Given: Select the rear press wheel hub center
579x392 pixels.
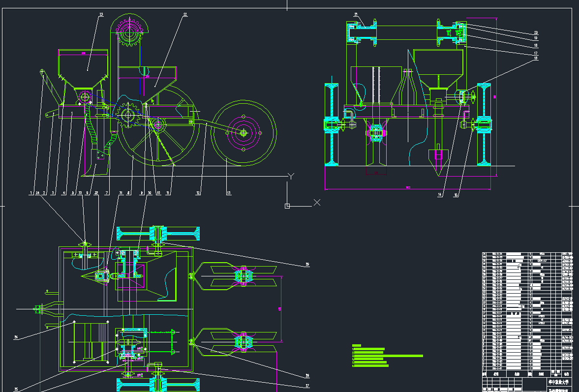Looking at the screenshot, I should point(244,133).
